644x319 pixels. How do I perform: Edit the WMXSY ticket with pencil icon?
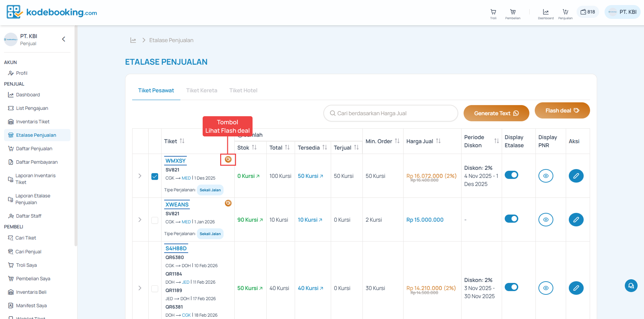[x=576, y=176]
